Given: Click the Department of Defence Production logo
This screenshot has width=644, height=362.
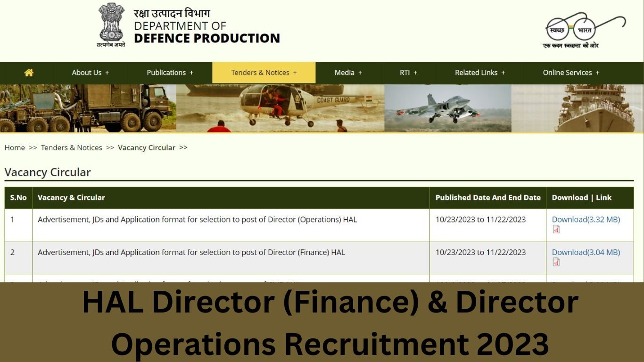Looking at the screenshot, I should [x=206, y=26].
